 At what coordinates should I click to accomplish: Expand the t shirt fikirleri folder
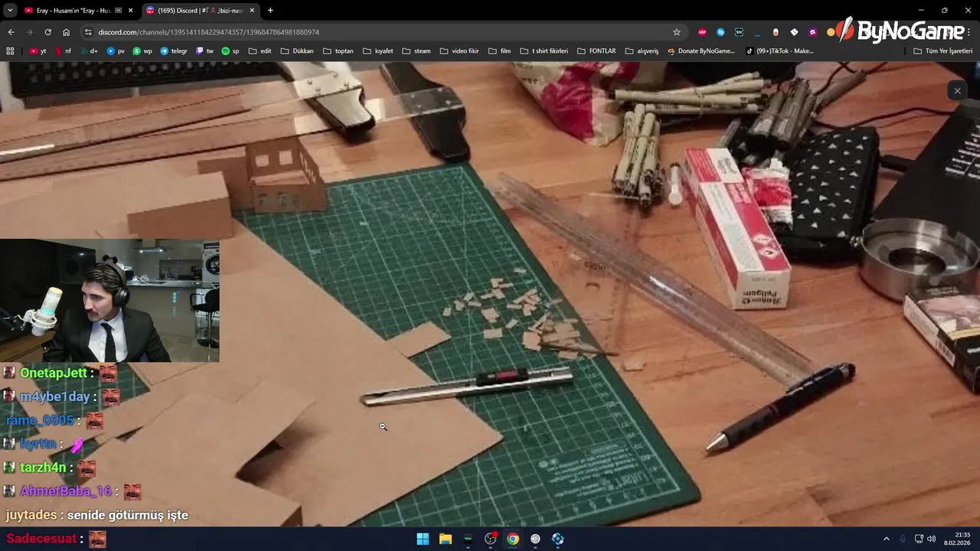click(x=544, y=51)
